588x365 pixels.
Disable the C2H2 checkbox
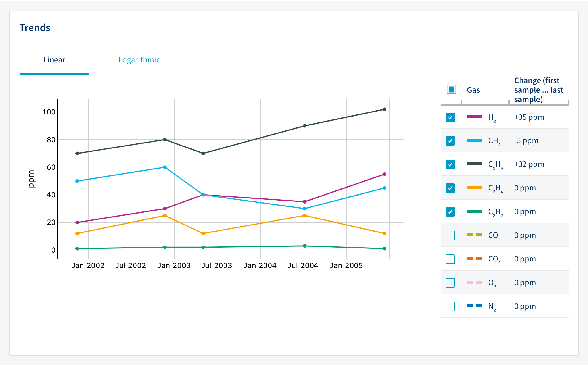[x=450, y=212]
